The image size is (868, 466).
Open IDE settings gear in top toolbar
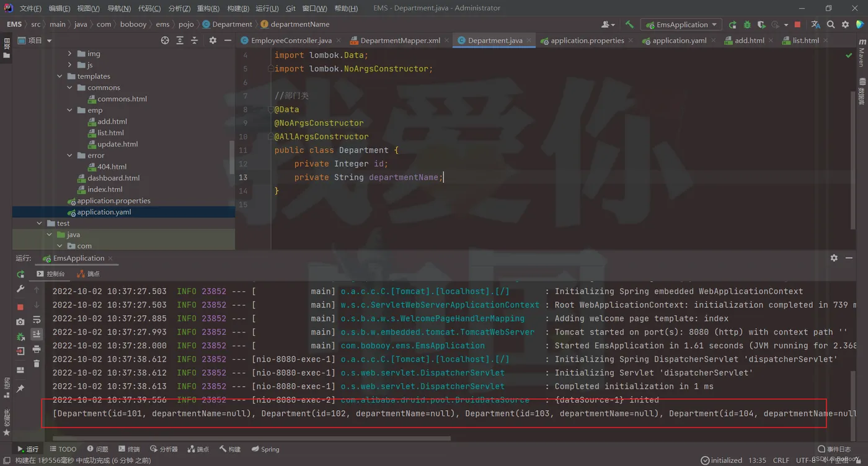845,25
